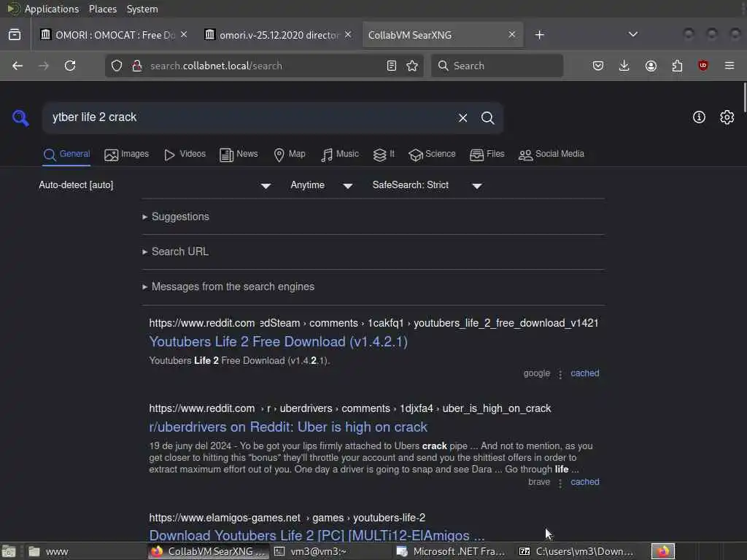Bookmark this page with the star icon
This screenshot has height=560, width=747.
click(x=413, y=66)
